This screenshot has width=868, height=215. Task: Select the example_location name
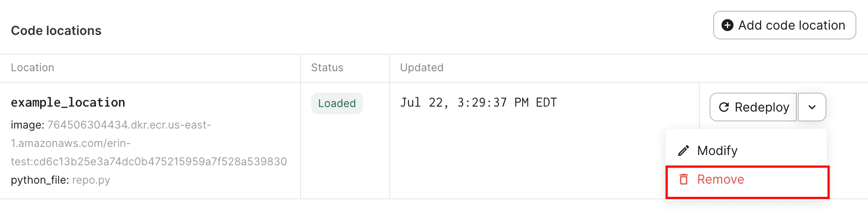tap(68, 103)
